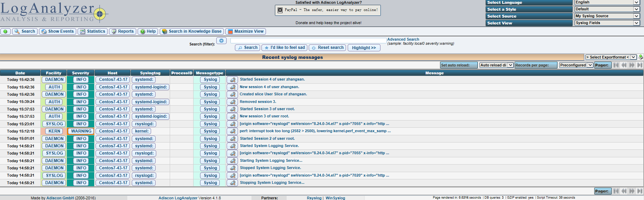The height and width of the screenshot is (200, 644).
Task: Go to previous page with bottom pager icon
Action: pyautogui.click(x=624, y=191)
